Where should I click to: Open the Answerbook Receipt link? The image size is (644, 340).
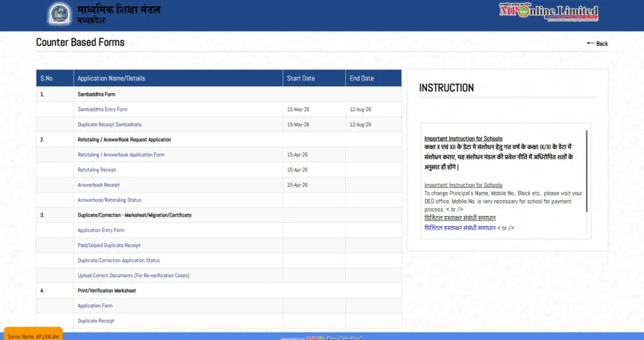pos(99,185)
